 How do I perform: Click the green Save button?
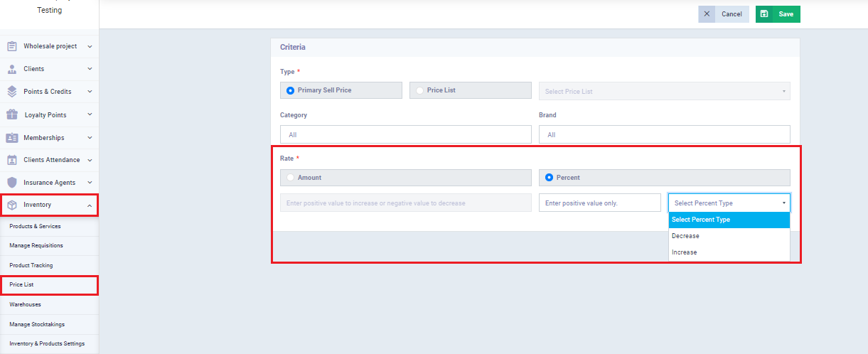pyautogui.click(x=778, y=14)
